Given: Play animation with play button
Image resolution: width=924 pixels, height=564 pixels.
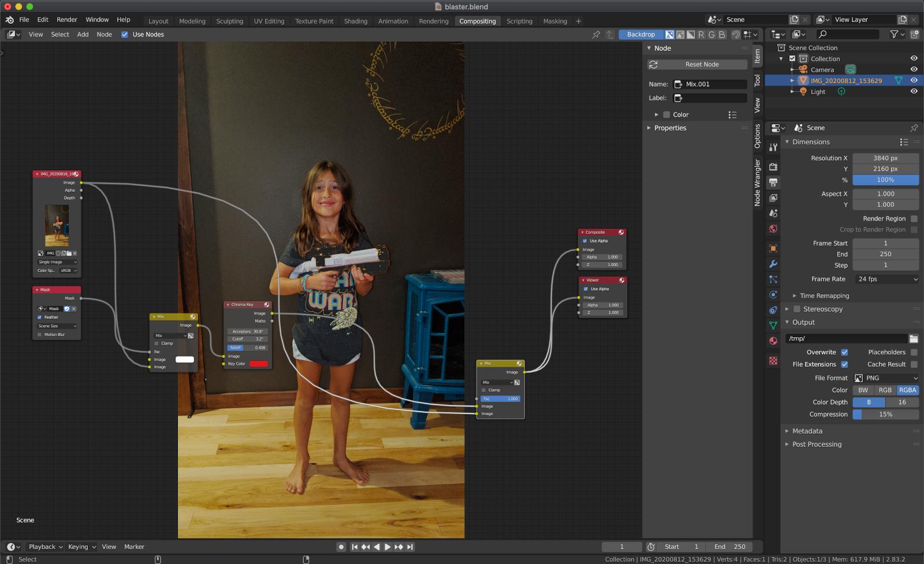Looking at the screenshot, I should click(x=388, y=547).
